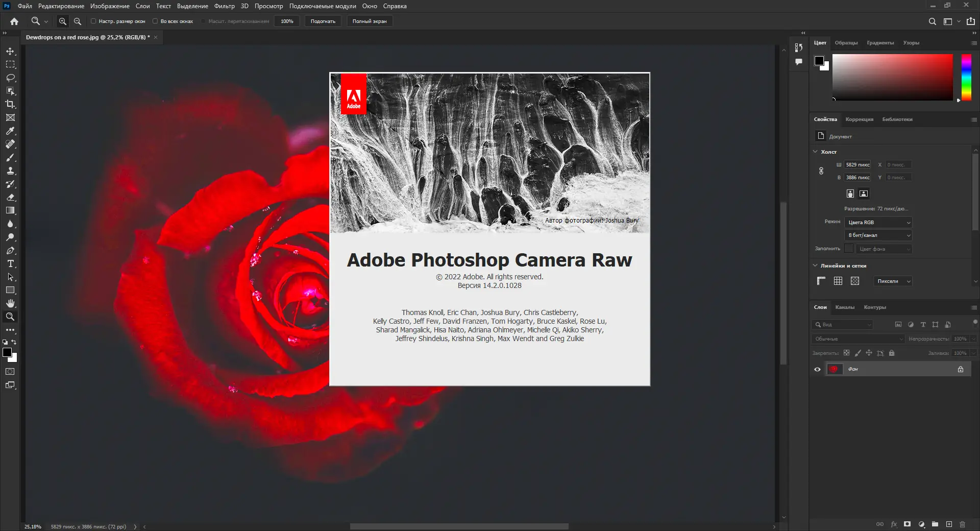Open the Zoom tool preset picker arrow
Image resolution: width=980 pixels, height=531 pixels.
tap(46, 21)
